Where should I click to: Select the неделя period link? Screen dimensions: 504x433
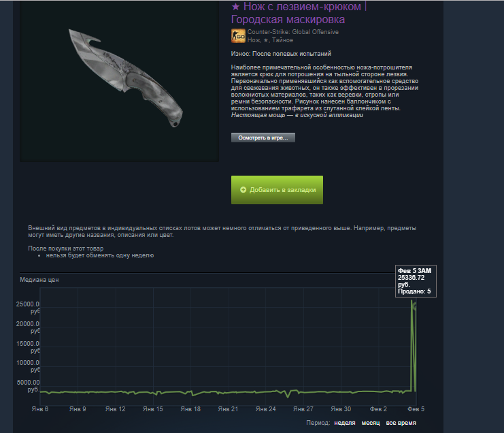click(345, 423)
